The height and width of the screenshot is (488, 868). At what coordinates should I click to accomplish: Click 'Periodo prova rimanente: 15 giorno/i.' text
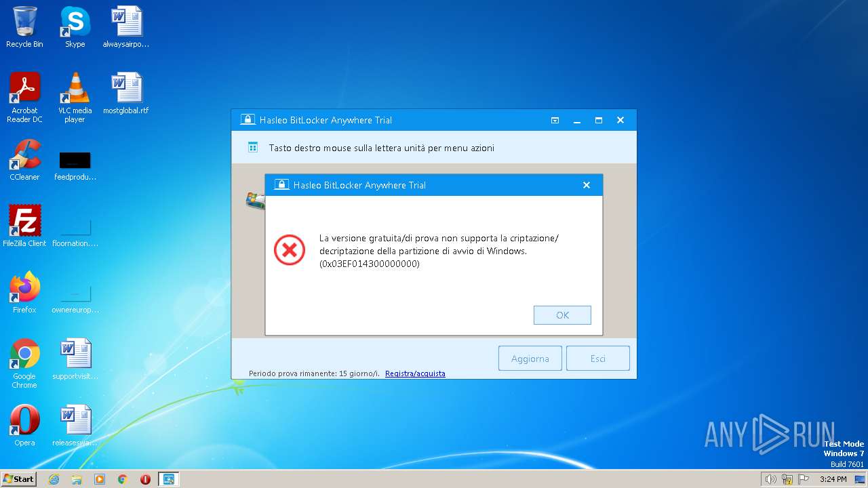coord(314,373)
